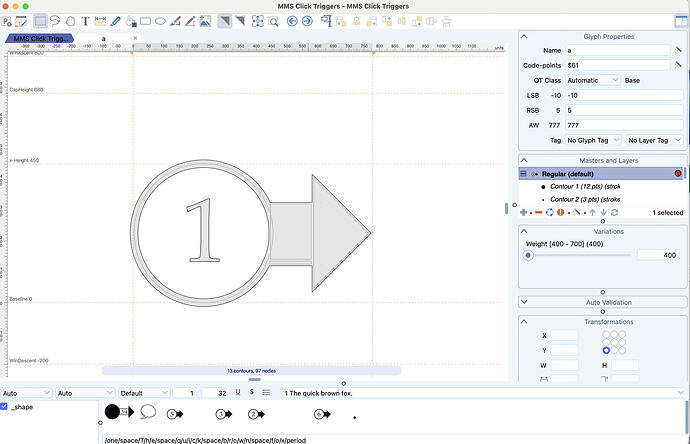Image resolution: width=690 pixels, height=444 pixels.
Task: Click the preview size field showing 32
Action: click(x=216, y=393)
